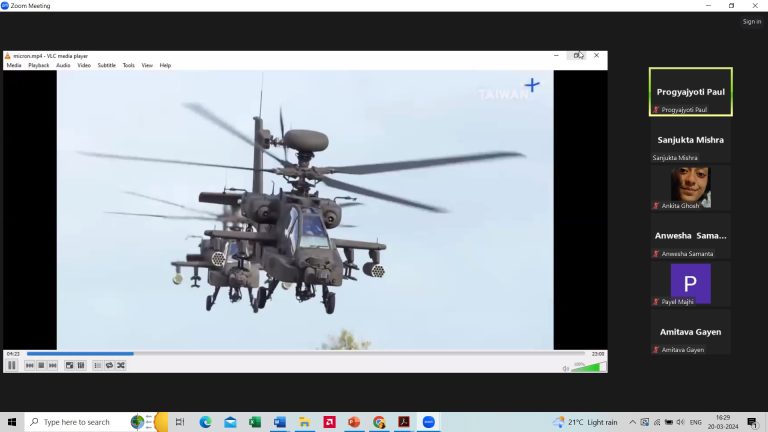Open PowerPoint from taskbar
Image resolution: width=768 pixels, height=432 pixels.
354,422
